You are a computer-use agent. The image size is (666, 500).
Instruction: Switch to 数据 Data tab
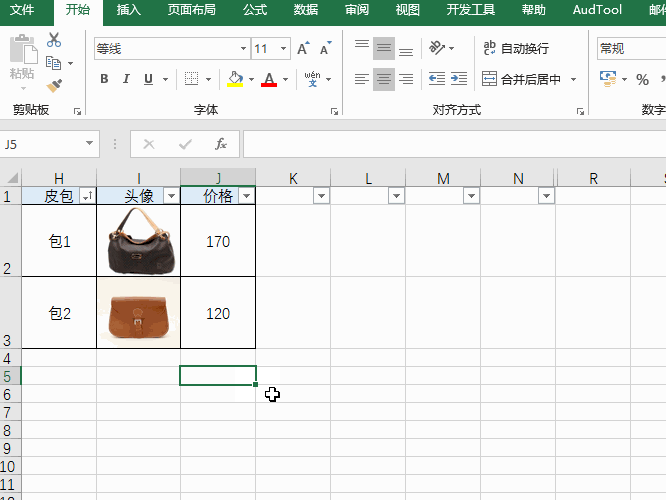pyautogui.click(x=306, y=10)
